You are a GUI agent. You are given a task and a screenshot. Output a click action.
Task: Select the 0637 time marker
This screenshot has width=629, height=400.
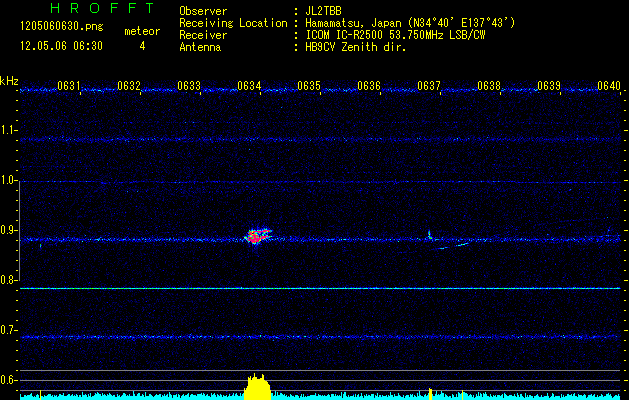pos(428,86)
